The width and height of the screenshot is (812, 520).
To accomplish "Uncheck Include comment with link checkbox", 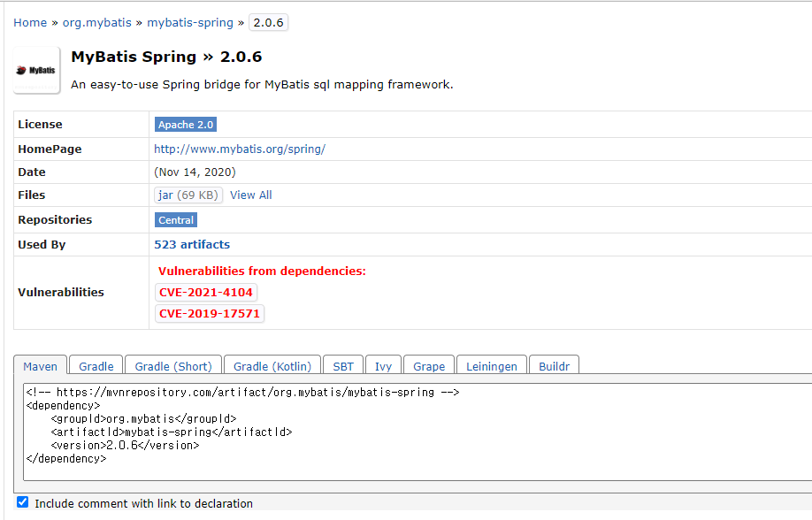I will [x=22, y=502].
